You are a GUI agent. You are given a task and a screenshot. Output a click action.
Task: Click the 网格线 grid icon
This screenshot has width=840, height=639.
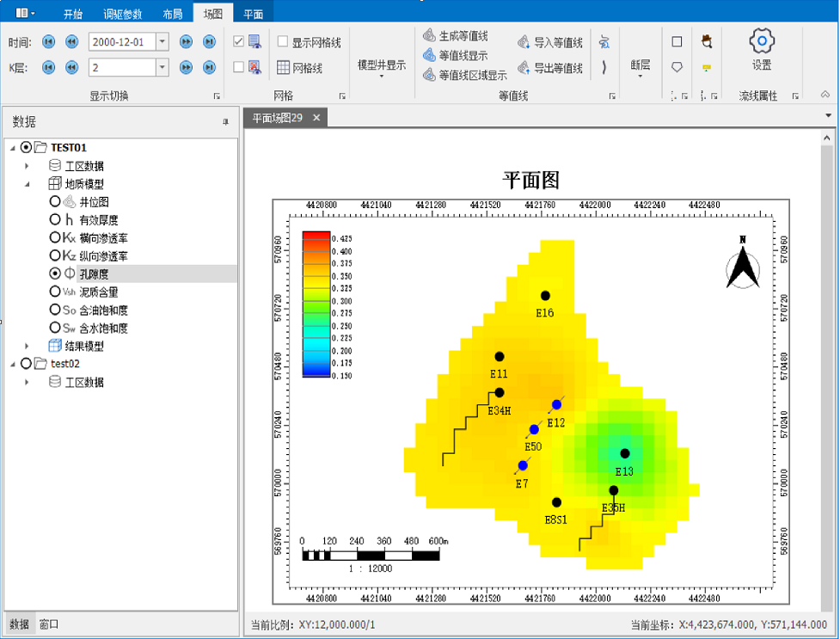tap(283, 68)
